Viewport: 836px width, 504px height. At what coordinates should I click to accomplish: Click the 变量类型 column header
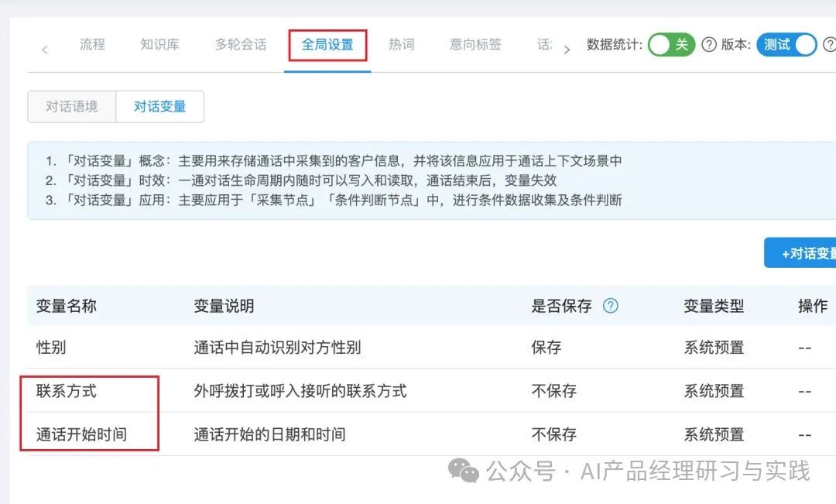(714, 306)
